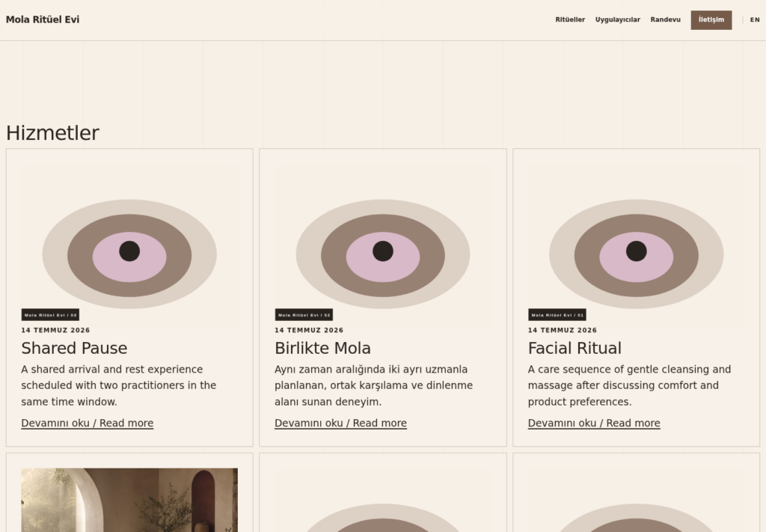Click the Facial Ritual card title
Image resolution: width=766 pixels, height=532 pixels.
tap(574, 349)
